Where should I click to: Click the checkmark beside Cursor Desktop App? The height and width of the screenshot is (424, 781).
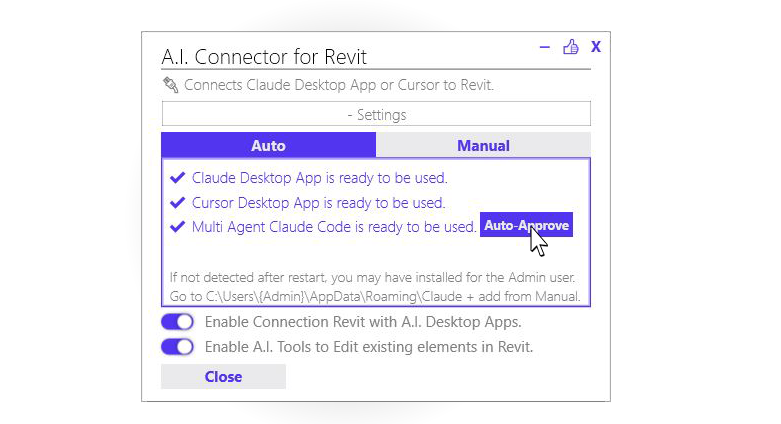pyautogui.click(x=178, y=203)
